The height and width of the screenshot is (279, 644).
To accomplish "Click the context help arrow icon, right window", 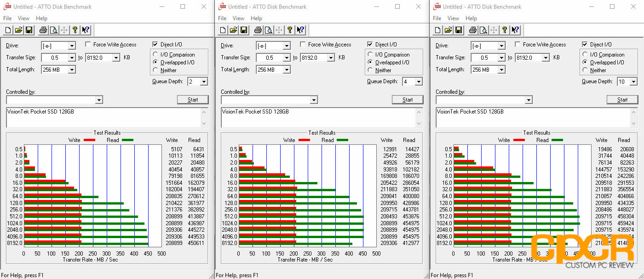I will (515, 30).
